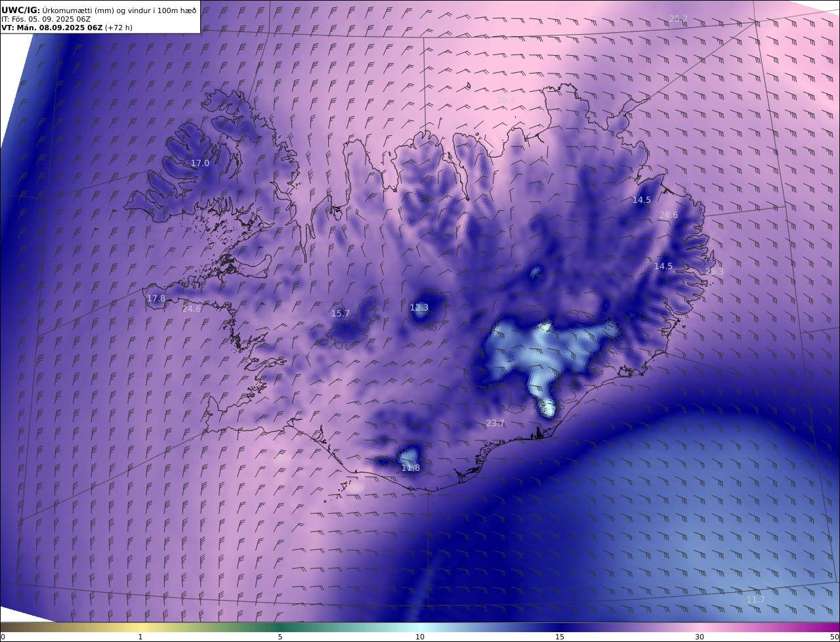Click the colorbar tick label 0
This screenshot has height=642, width=840.
(x=3, y=637)
